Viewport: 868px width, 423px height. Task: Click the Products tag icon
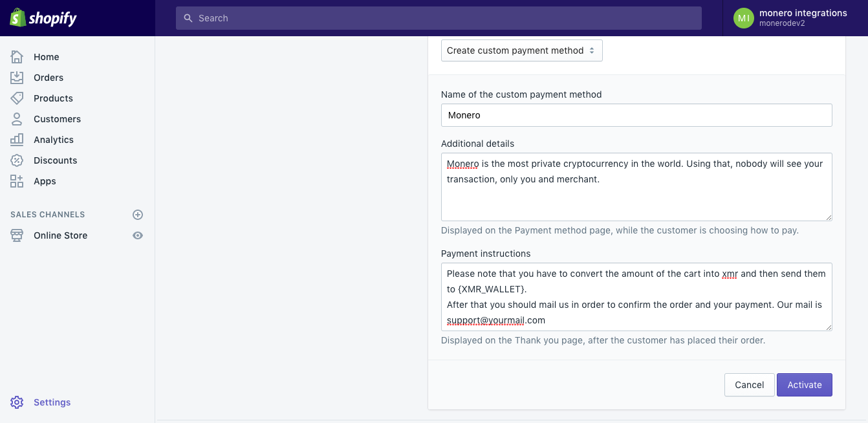pos(17,98)
